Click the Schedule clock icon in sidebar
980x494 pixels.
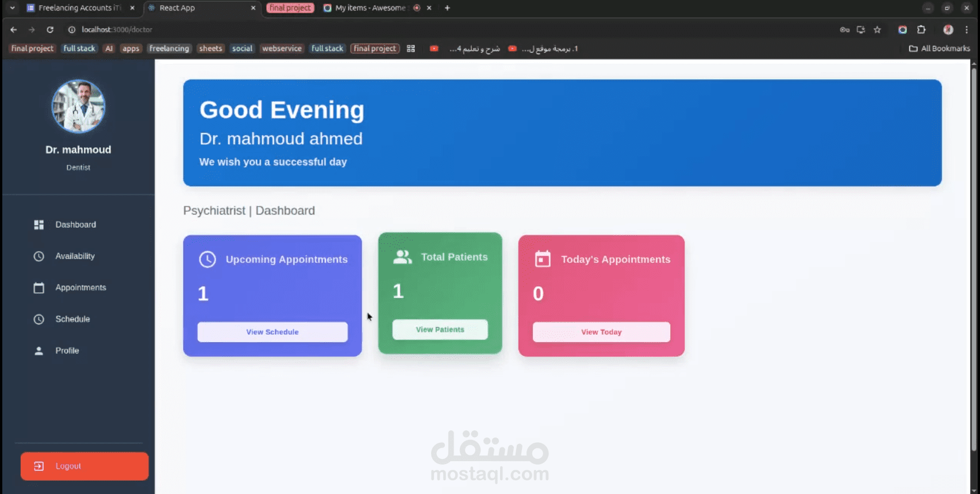(39, 319)
